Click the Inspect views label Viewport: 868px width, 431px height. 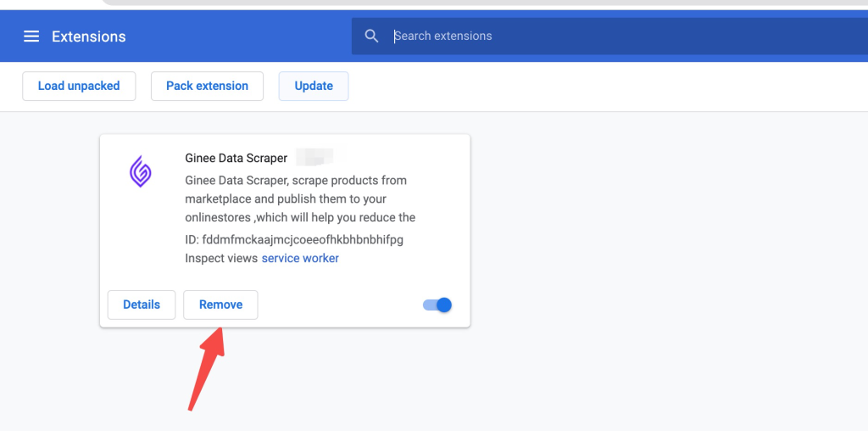(x=221, y=258)
